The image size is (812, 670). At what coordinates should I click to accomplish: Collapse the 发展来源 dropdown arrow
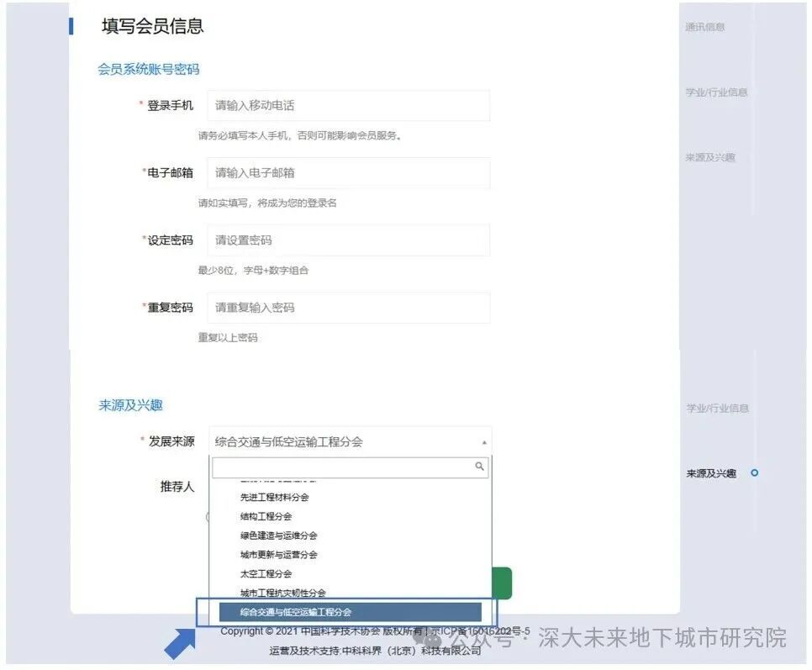(483, 442)
